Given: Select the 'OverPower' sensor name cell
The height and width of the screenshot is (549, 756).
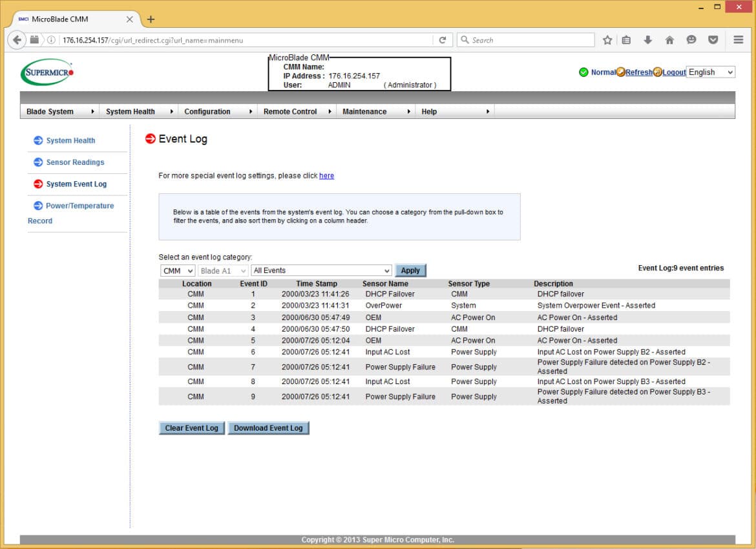Looking at the screenshot, I should point(383,305).
